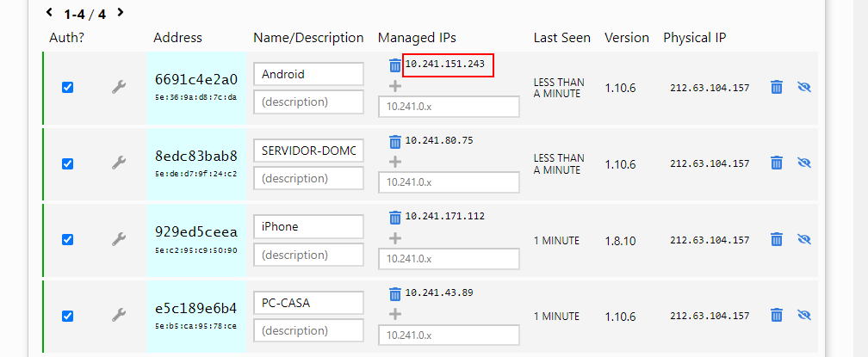Open wrench settings for Android member
The image size is (868, 357).
(119, 88)
